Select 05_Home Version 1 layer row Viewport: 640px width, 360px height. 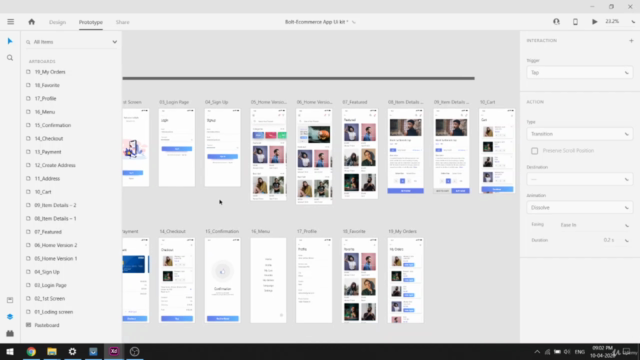tap(56, 258)
